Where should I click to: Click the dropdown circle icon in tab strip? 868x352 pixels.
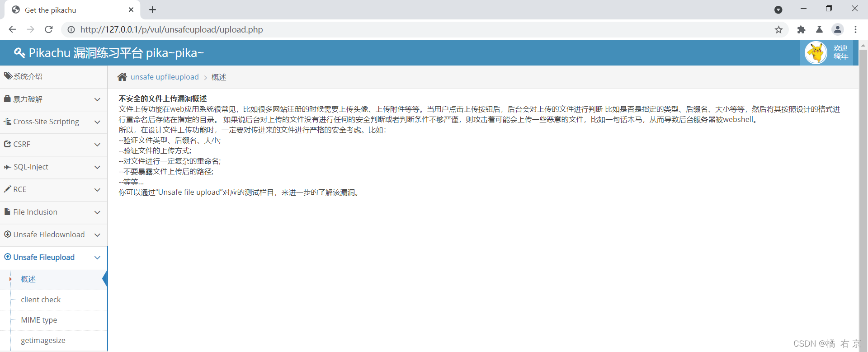[x=778, y=9]
